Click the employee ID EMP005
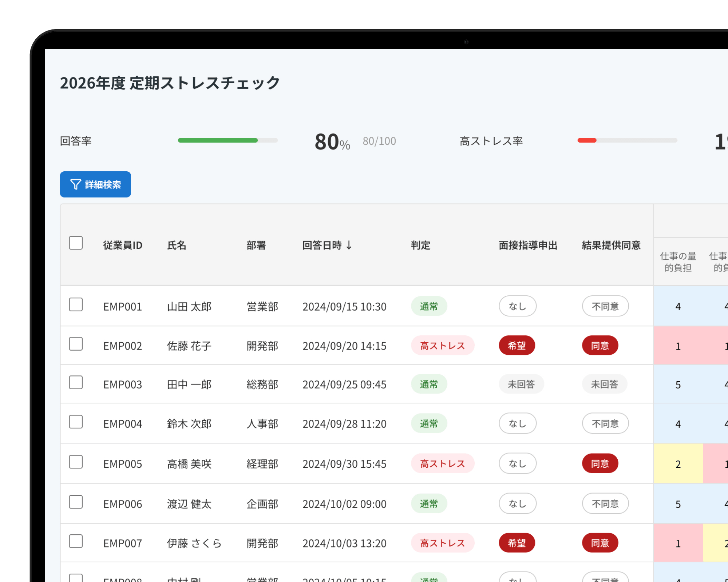This screenshot has width=728, height=582. tap(123, 464)
